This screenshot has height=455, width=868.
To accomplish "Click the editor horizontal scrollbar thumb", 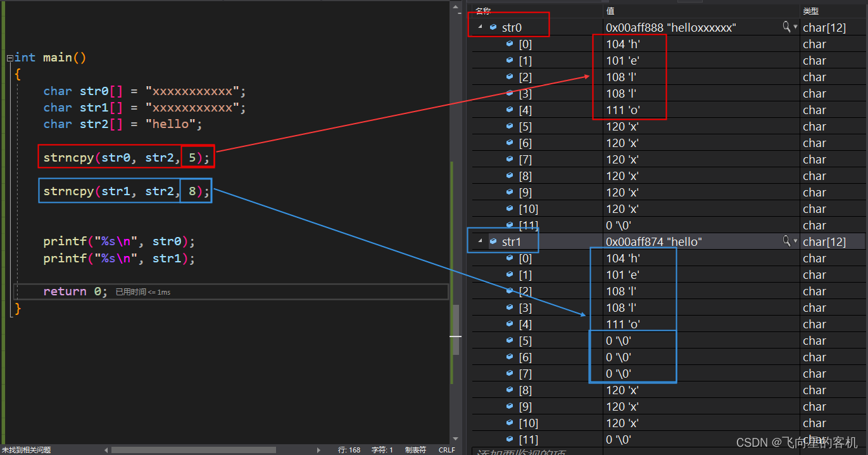I will click(x=193, y=450).
